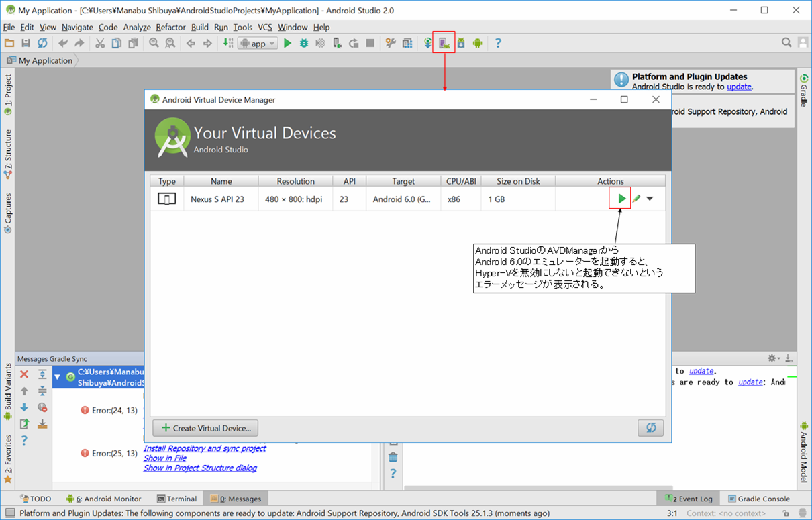
Task: Click Install Repository and sync project link
Action: point(205,448)
